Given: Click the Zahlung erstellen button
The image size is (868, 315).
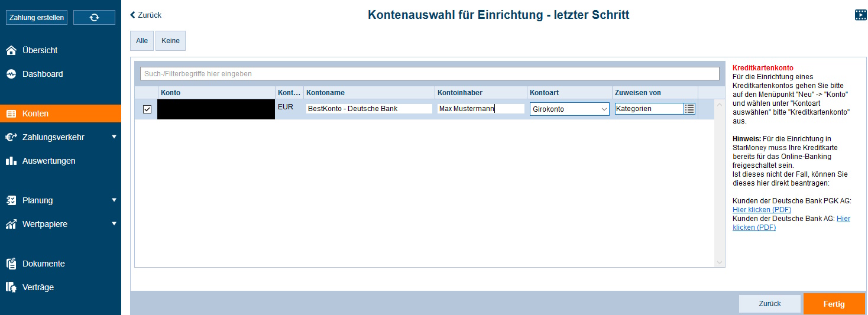Looking at the screenshot, I should pos(37,18).
